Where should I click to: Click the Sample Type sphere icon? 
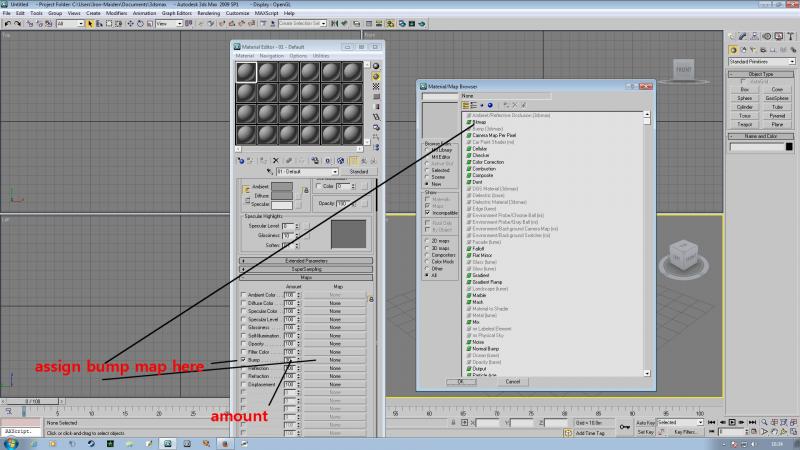[x=376, y=66]
